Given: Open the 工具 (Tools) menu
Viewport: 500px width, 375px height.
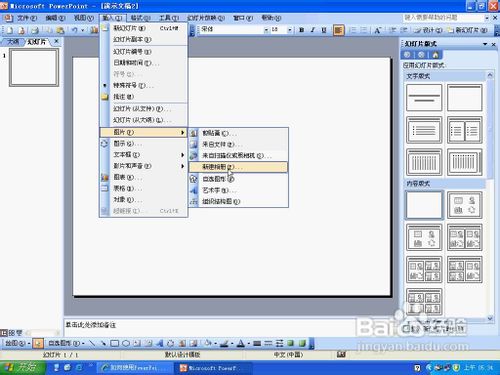Looking at the screenshot, I should [169, 18].
